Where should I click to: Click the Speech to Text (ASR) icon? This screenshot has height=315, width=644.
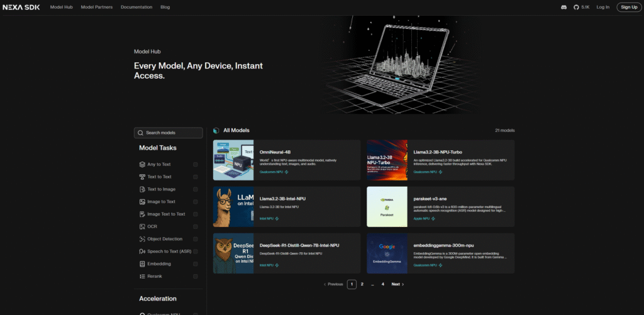[x=142, y=251]
